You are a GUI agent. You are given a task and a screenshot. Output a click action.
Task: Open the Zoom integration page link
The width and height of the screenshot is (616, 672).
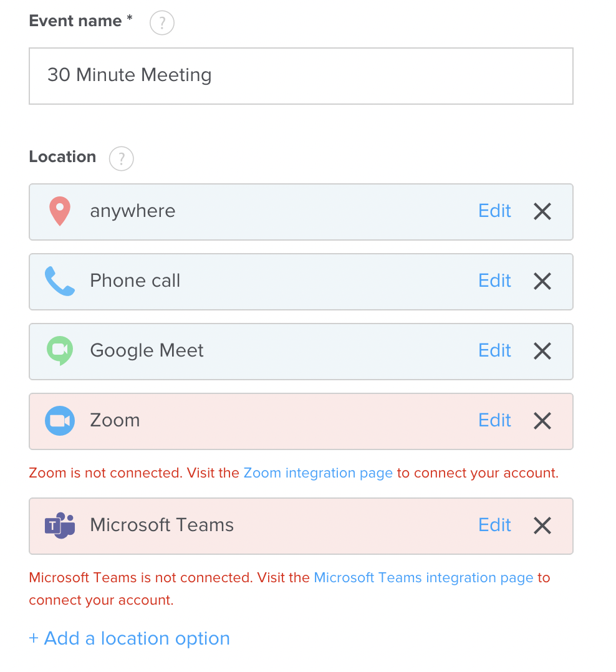point(318,473)
